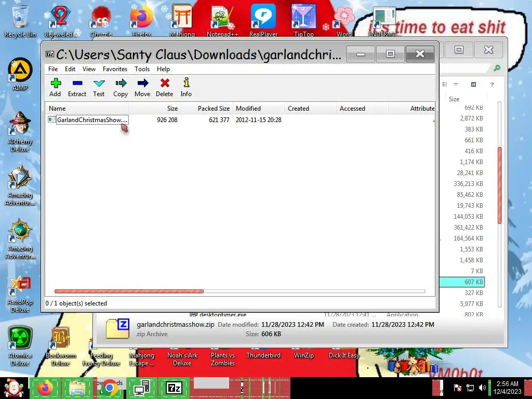Image resolution: width=532 pixels, height=399 pixels.
Task: Open the Tools menu
Action: click(x=142, y=69)
